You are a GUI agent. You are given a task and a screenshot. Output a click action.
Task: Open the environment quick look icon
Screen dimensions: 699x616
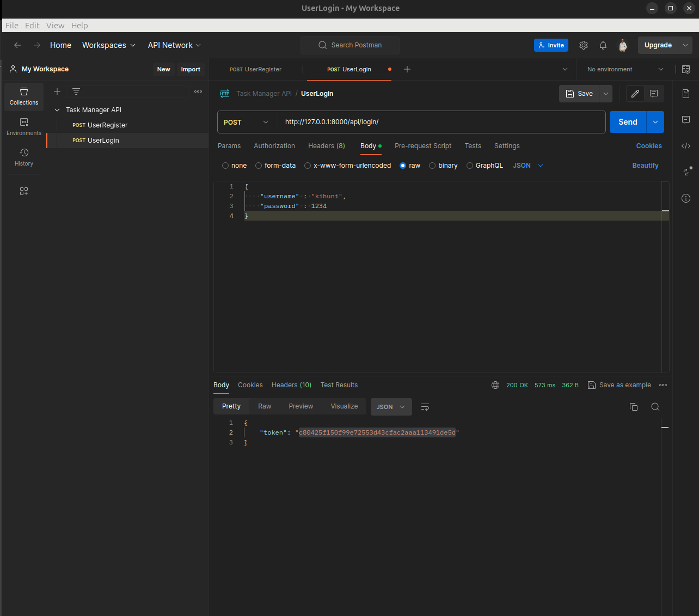tap(686, 69)
